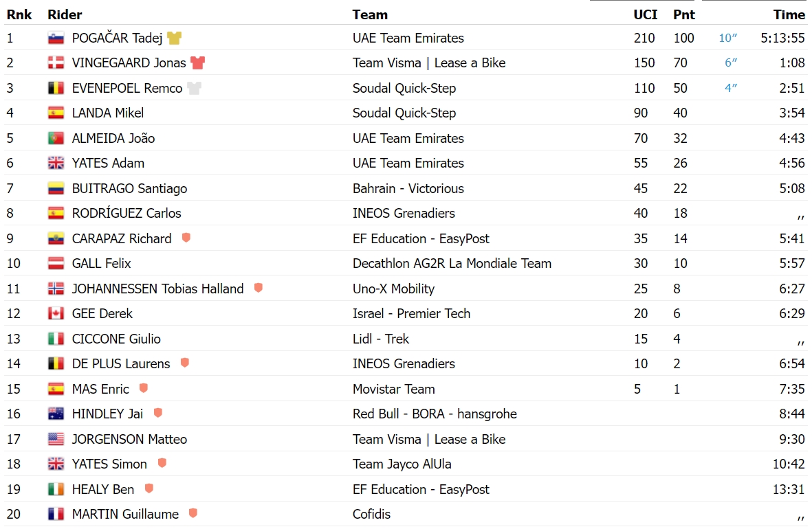Click the orange shield badge beside Healy Ben
The height and width of the screenshot is (529, 812).
(149, 488)
